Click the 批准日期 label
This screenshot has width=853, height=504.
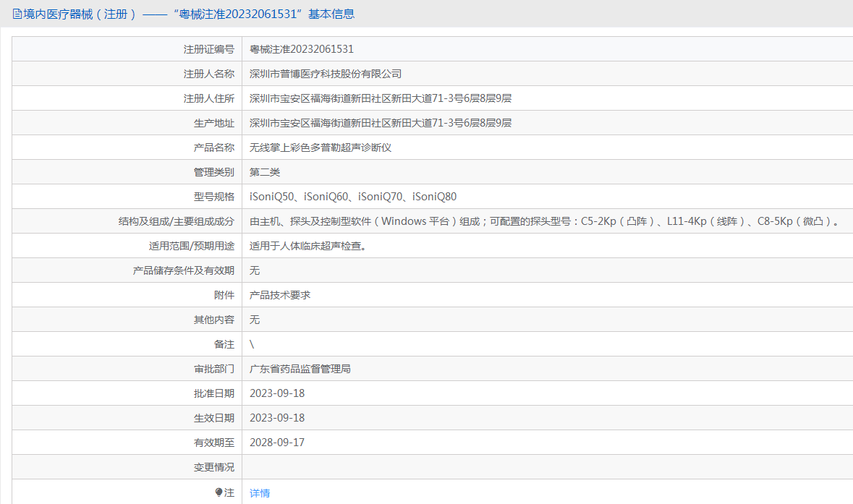click(214, 393)
